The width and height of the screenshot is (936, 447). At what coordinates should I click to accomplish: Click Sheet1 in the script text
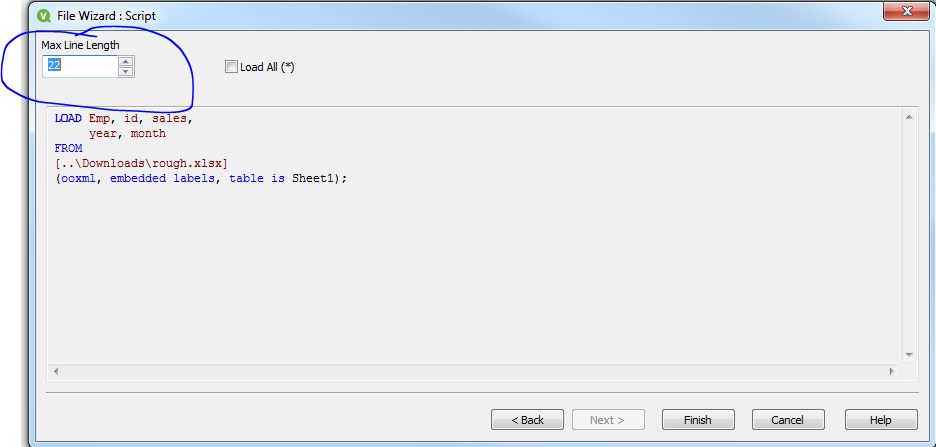pyautogui.click(x=315, y=179)
